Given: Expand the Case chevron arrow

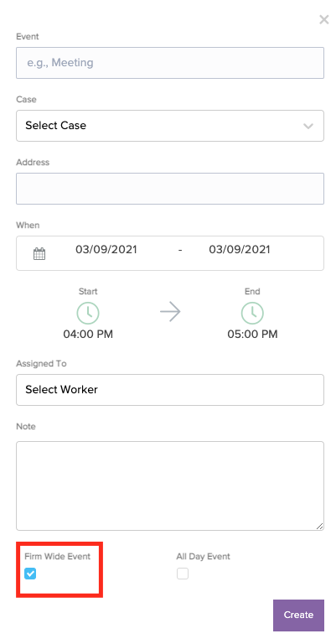Looking at the screenshot, I should (x=308, y=126).
